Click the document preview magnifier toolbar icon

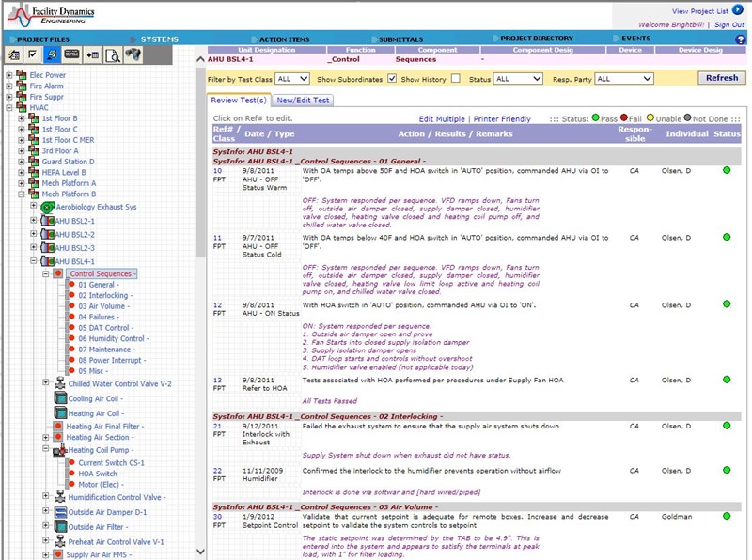pyautogui.click(x=113, y=55)
